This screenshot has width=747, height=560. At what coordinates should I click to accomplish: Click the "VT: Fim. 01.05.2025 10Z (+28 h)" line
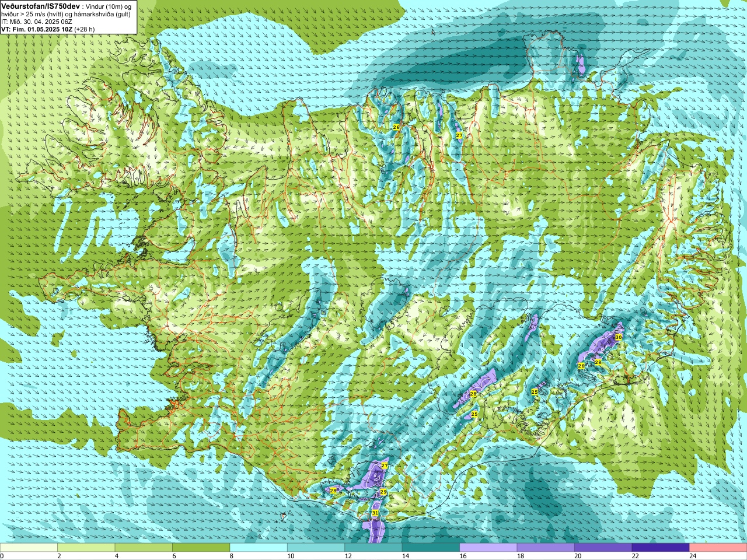click(x=48, y=29)
